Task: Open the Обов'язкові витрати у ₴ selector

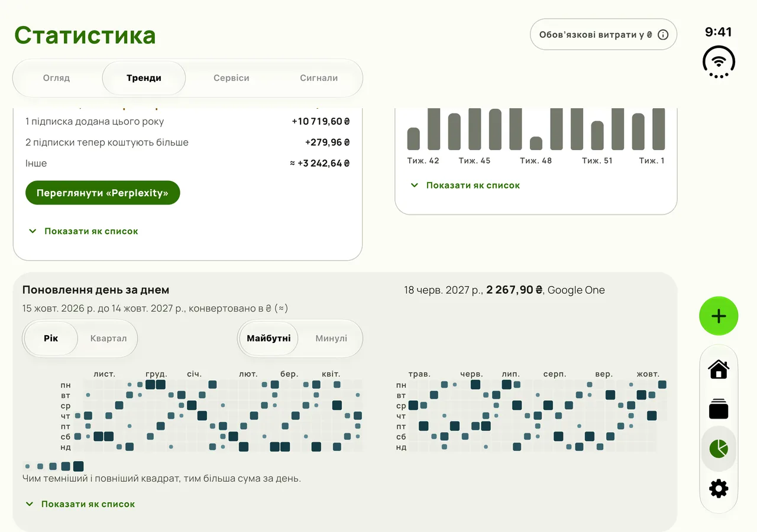Action: (x=603, y=35)
